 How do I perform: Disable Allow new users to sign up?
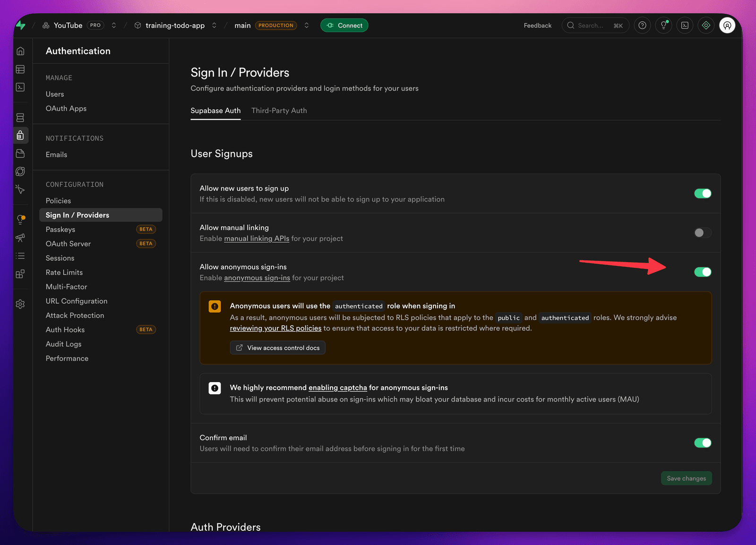click(x=703, y=194)
